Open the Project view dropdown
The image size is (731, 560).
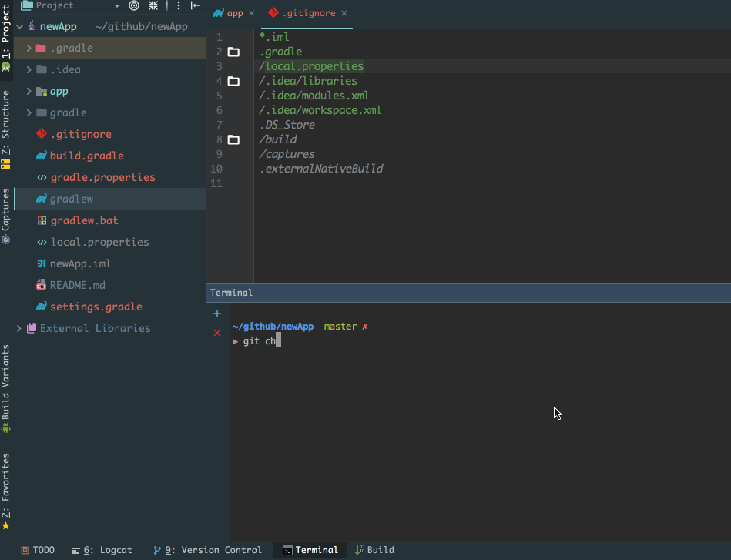click(x=117, y=5)
